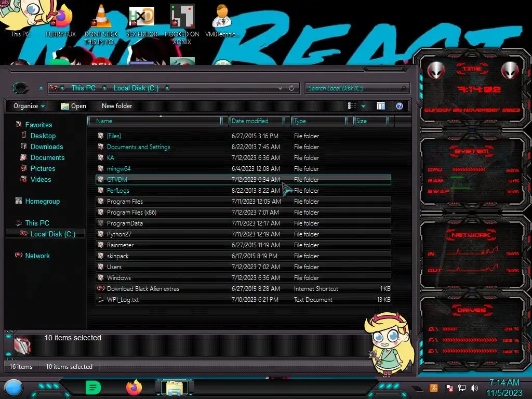Select the mingw64 folder
The width and height of the screenshot is (532, 399).
[243, 168]
